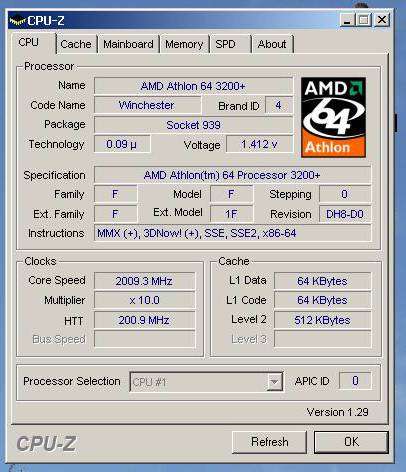This screenshot has height=472, width=406.
Task: Click the CPU #1 combo box
Action: pyautogui.click(x=206, y=382)
